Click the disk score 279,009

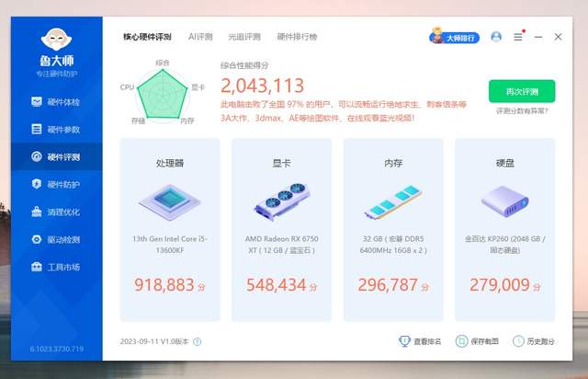coord(500,285)
